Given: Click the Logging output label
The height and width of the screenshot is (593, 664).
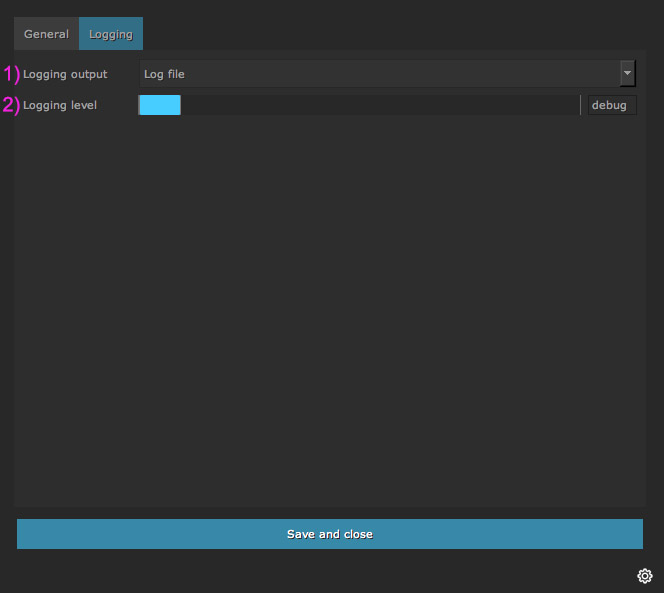Looking at the screenshot, I should (x=65, y=74).
